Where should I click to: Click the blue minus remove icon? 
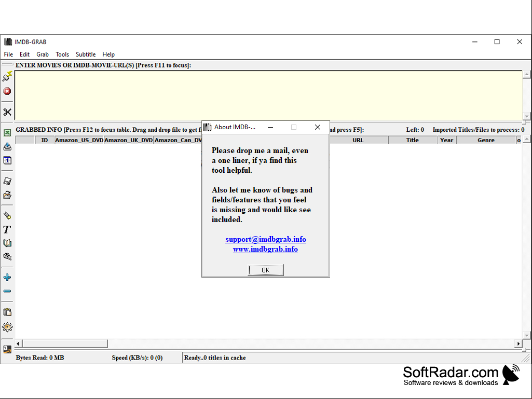tap(7, 291)
